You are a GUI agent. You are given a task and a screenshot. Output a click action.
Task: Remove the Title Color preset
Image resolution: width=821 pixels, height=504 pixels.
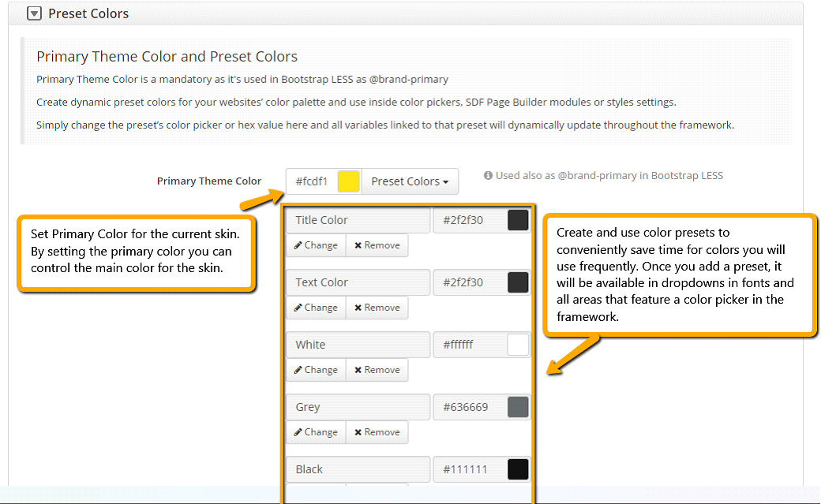377,245
